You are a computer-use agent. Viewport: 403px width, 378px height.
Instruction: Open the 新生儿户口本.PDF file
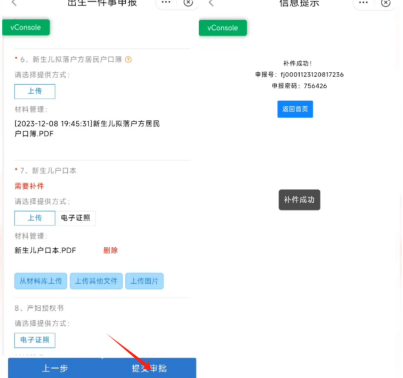pos(45,250)
